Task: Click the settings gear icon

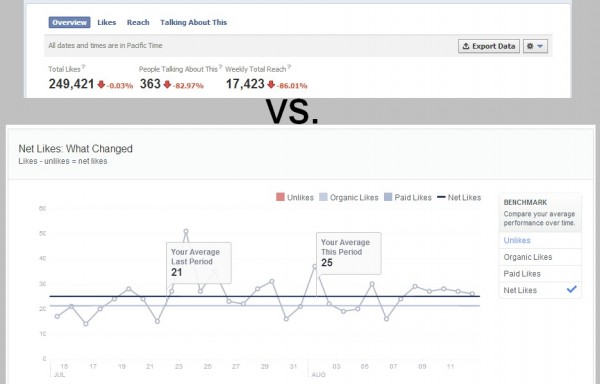Action: point(530,46)
